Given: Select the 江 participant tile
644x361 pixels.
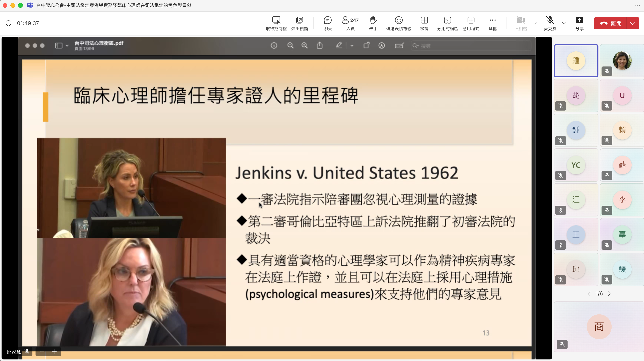Looking at the screenshot, I should tap(576, 200).
